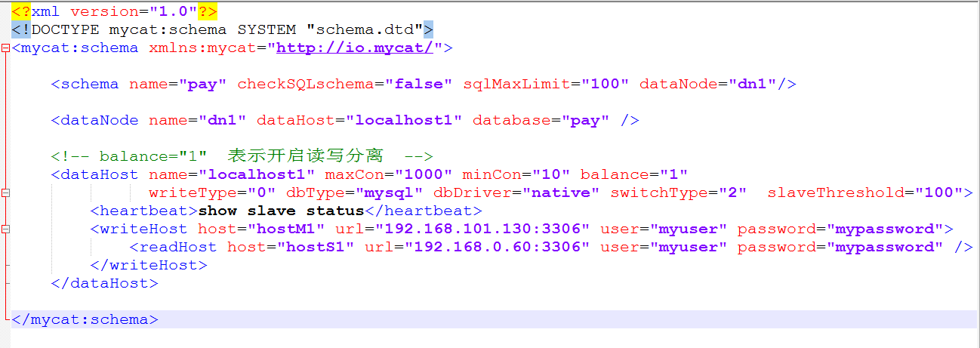The image size is (980, 348).
Task: Click the opening dataHost tag name
Action: [100, 175]
